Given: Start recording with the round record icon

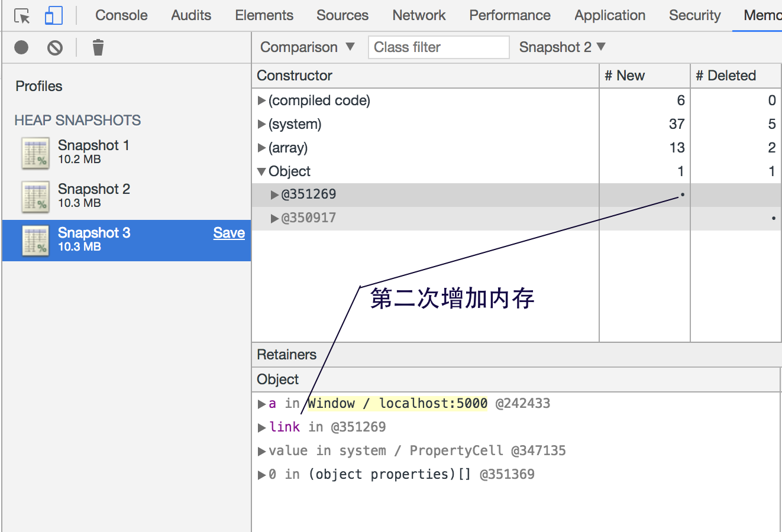Looking at the screenshot, I should tap(21, 47).
